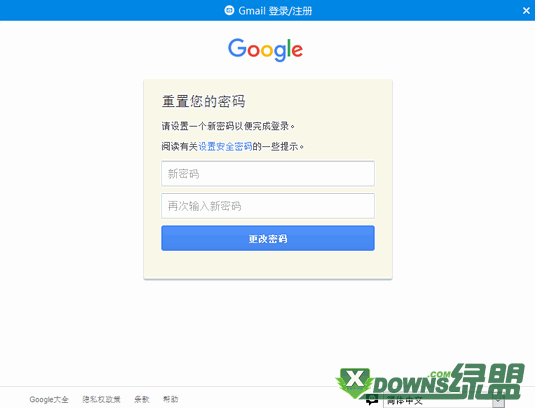The image size is (535, 408).
Task: Submit with the 更改密码 button
Action: tap(268, 238)
